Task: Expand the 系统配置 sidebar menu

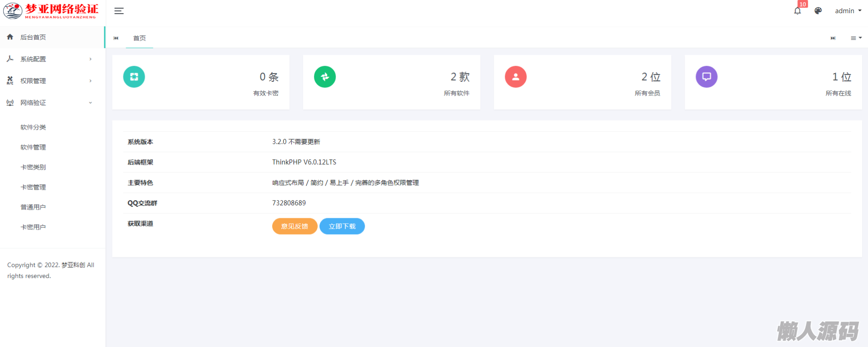Action: 49,59
